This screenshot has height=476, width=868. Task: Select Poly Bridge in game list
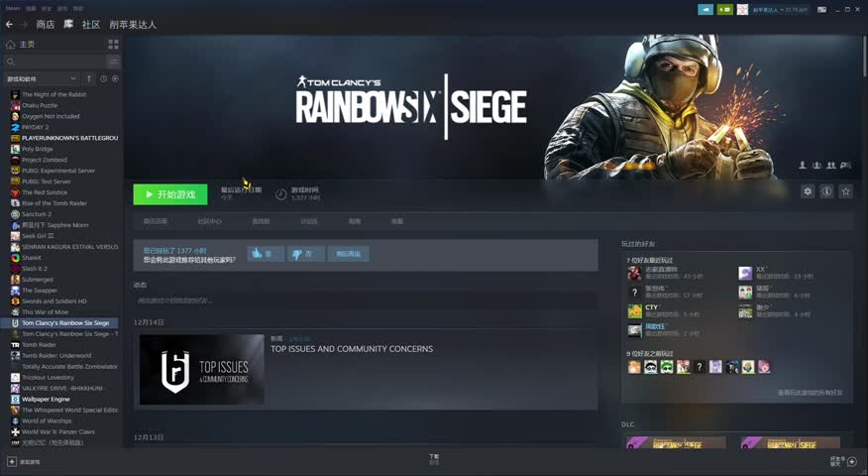pyautogui.click(x=38, y=149)
